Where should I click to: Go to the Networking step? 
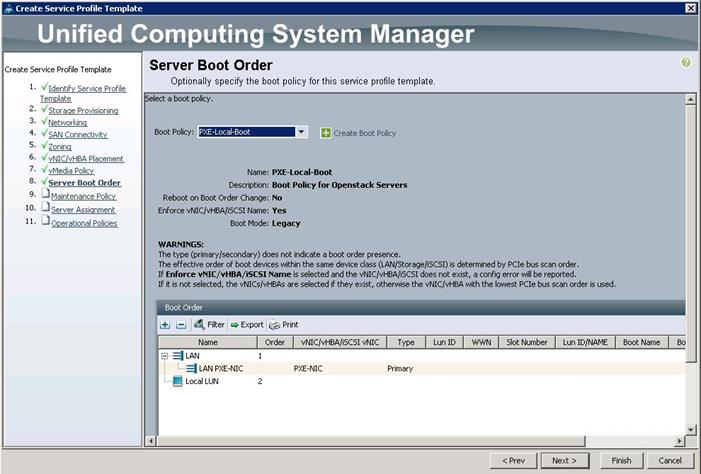tap(68, 123)
